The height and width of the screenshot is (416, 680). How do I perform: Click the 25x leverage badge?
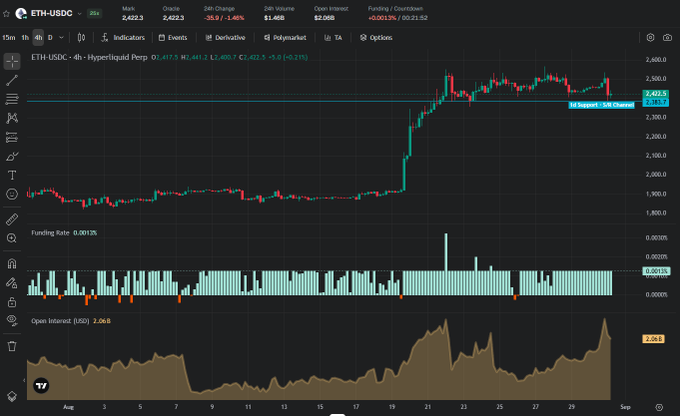click(94, 13)
